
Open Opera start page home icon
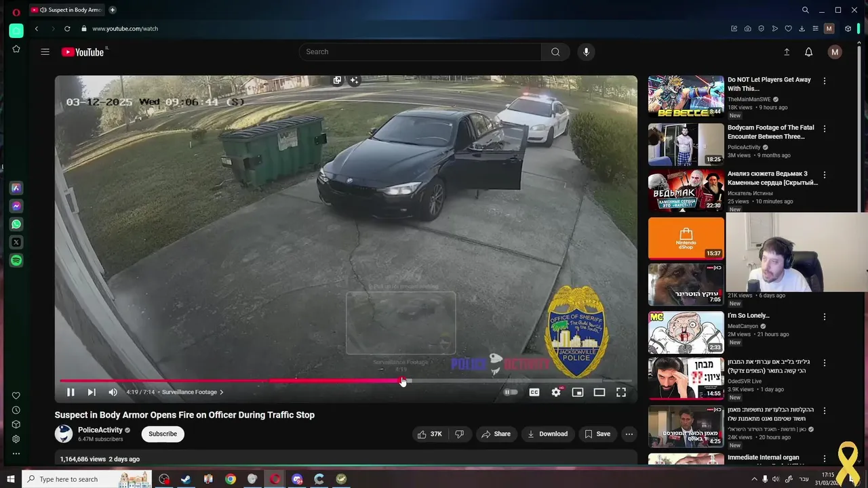pos(16,30)
